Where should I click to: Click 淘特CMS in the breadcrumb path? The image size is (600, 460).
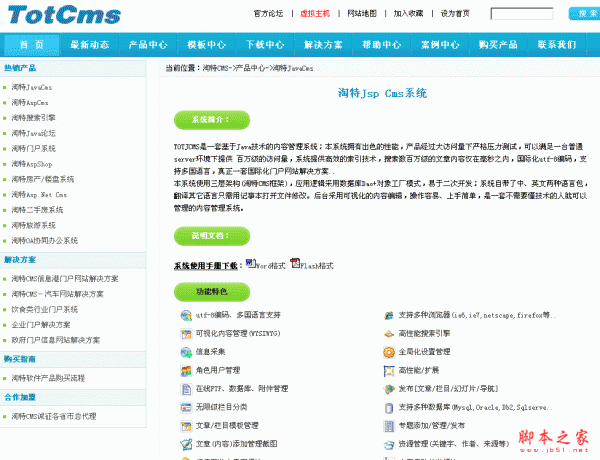tap(215, 68)
